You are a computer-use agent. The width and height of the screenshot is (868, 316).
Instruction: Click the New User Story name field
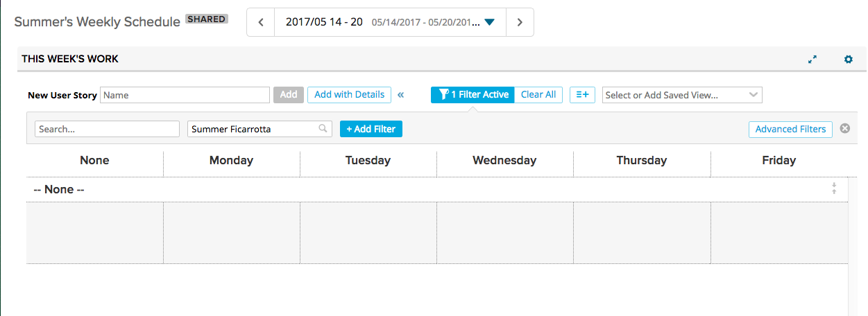[185, 95]
